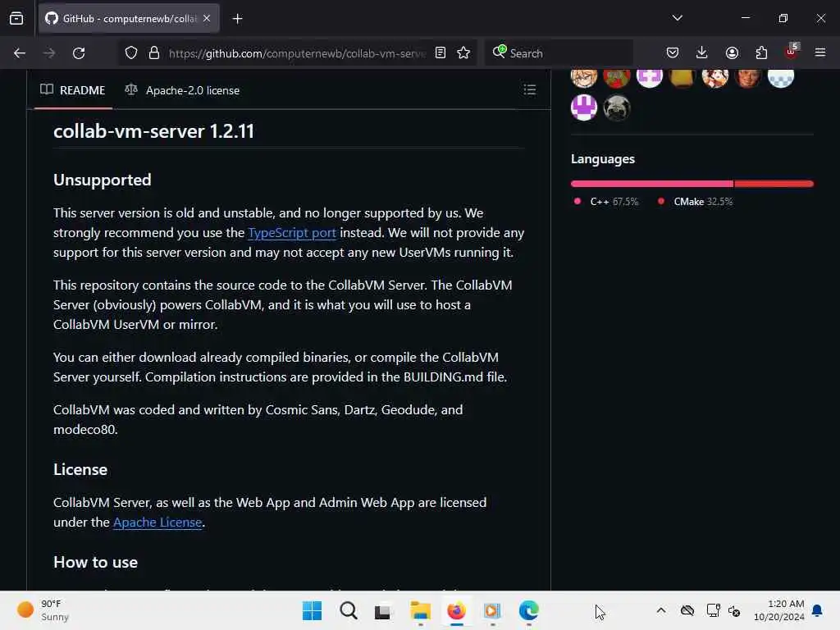Click the collab-vm-server 1.2.11 heading
840x630 pixels.
[153, 131]
